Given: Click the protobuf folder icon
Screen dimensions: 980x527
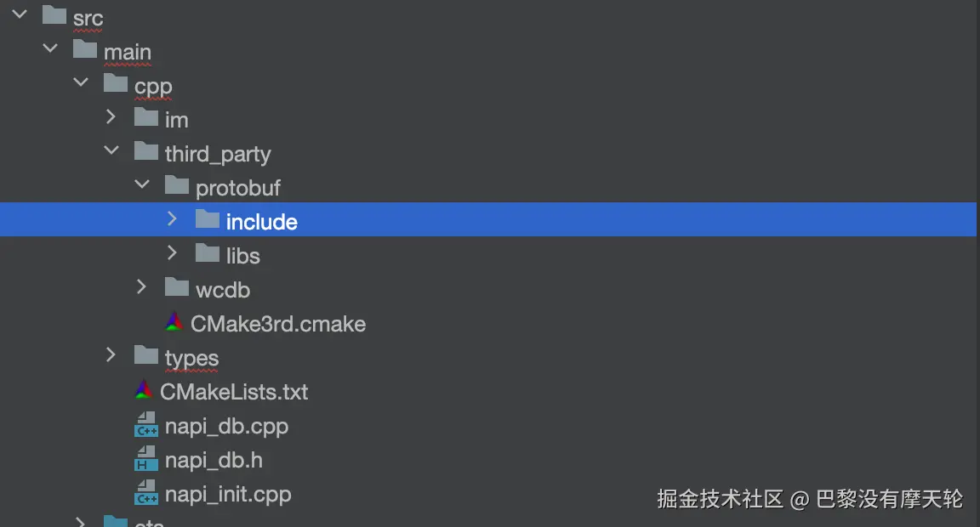Looking at the screenshot, I should 177,186.
